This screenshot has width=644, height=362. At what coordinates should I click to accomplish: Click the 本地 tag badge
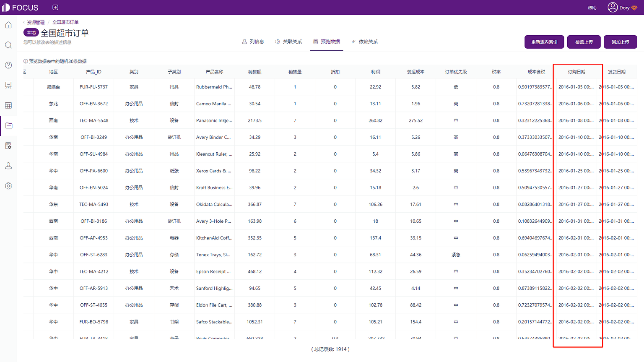click(31, 33)
